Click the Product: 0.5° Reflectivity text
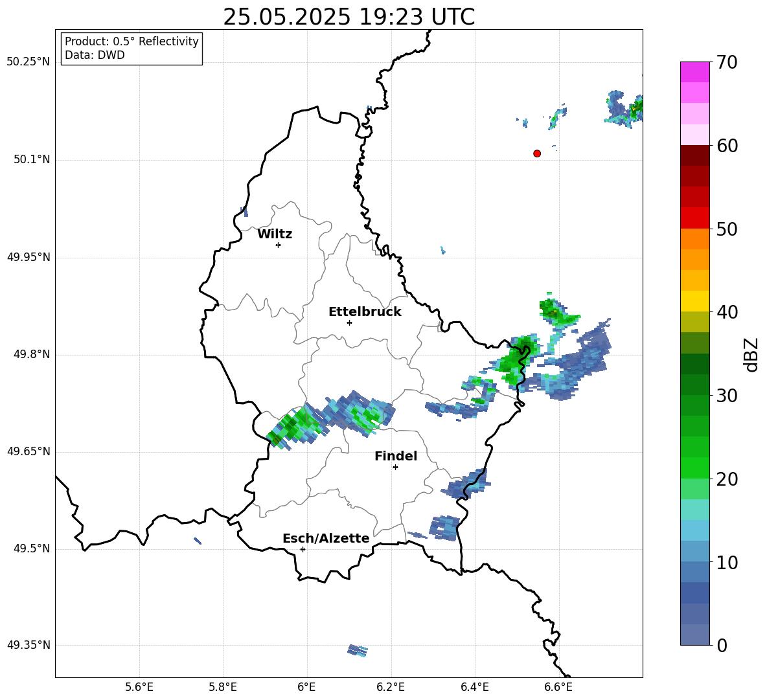Image resolution: width=767 pixels, height=700 pixels. [x=132, y=41]
